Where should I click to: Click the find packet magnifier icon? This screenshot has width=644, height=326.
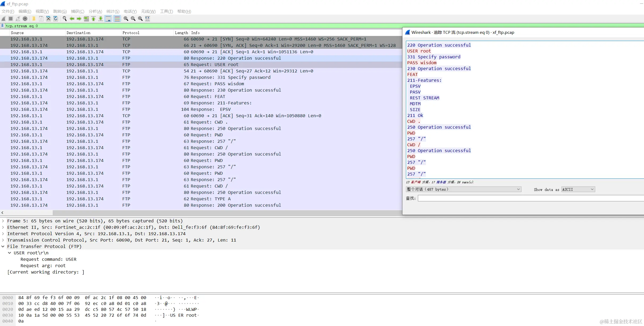tap(64, 19)
